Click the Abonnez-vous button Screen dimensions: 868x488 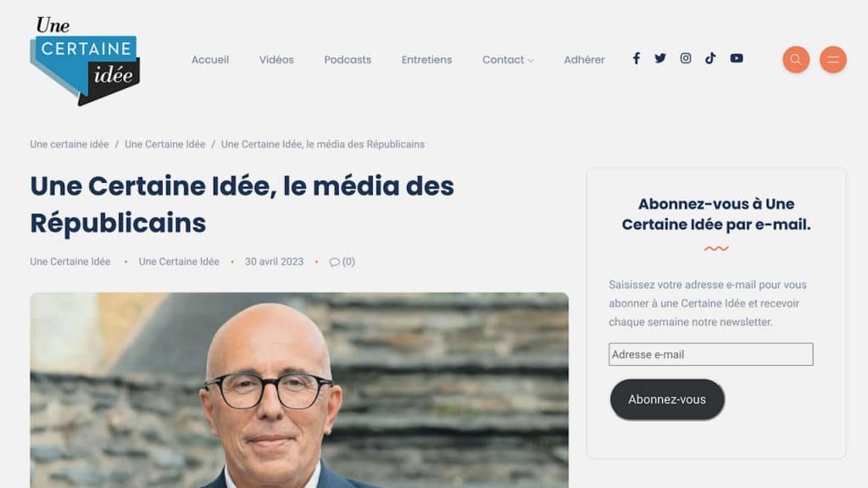coord(667,400)
